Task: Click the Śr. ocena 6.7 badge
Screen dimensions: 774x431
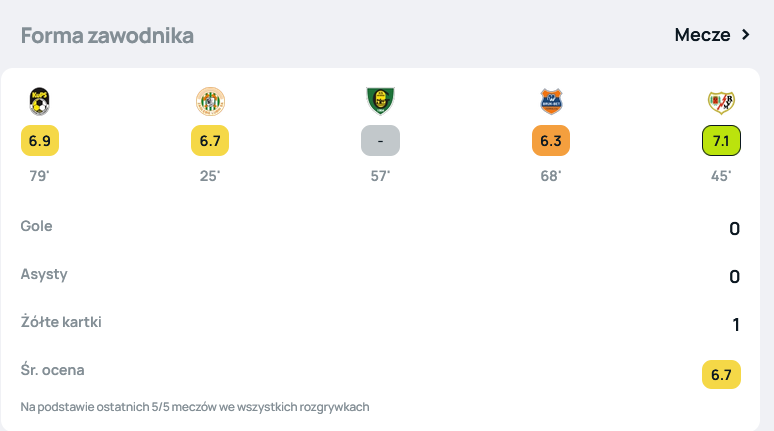Action: click(721, 375)
